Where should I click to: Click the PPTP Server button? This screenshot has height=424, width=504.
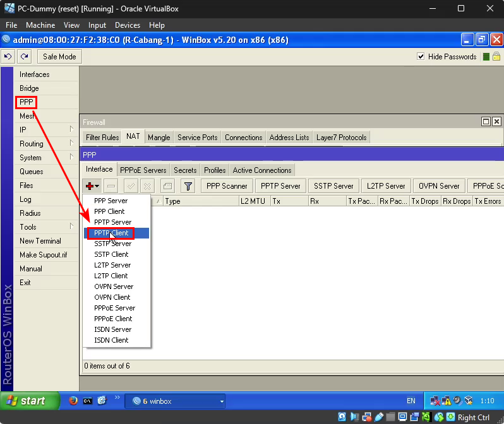pyautogui.click(x=280, y=186)
